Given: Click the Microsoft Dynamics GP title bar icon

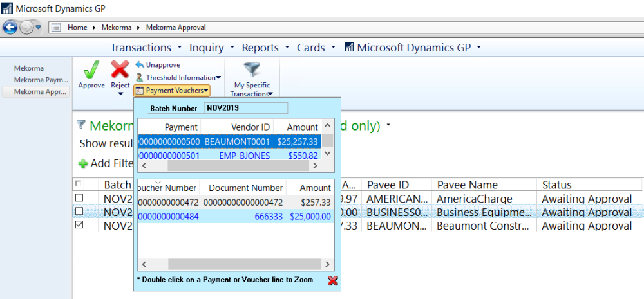Looking at the screenshot, I should coord(7,8).
